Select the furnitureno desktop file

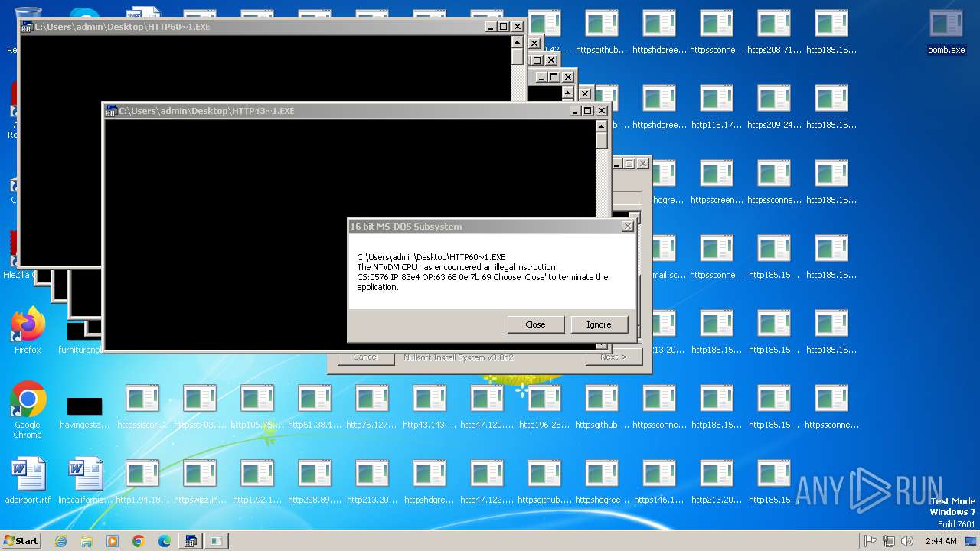[80, 338]
